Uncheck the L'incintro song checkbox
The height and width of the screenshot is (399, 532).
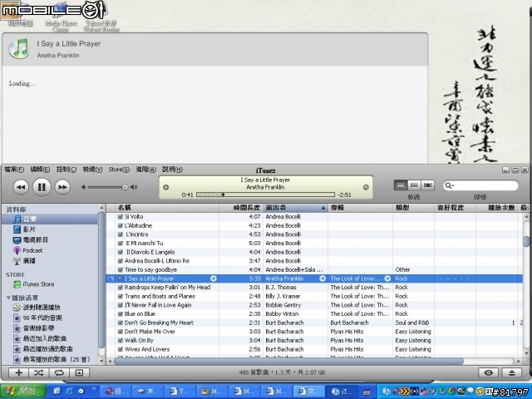(x=120, y=234)
